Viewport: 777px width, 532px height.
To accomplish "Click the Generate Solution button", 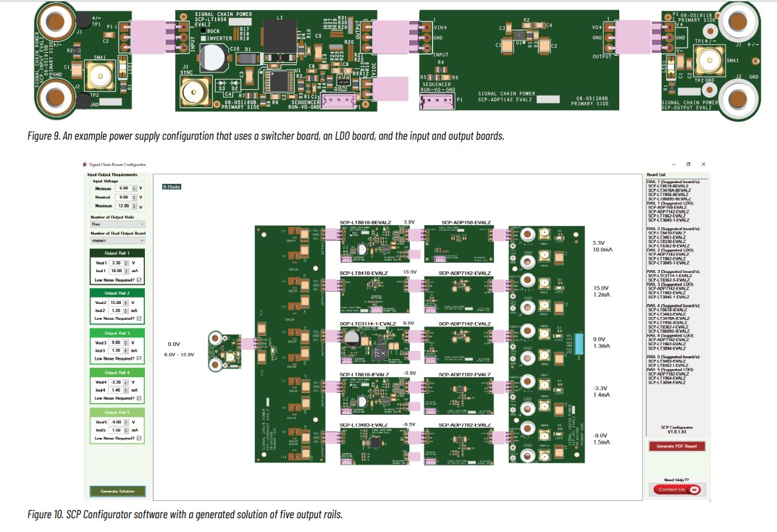I will point(117,491).
